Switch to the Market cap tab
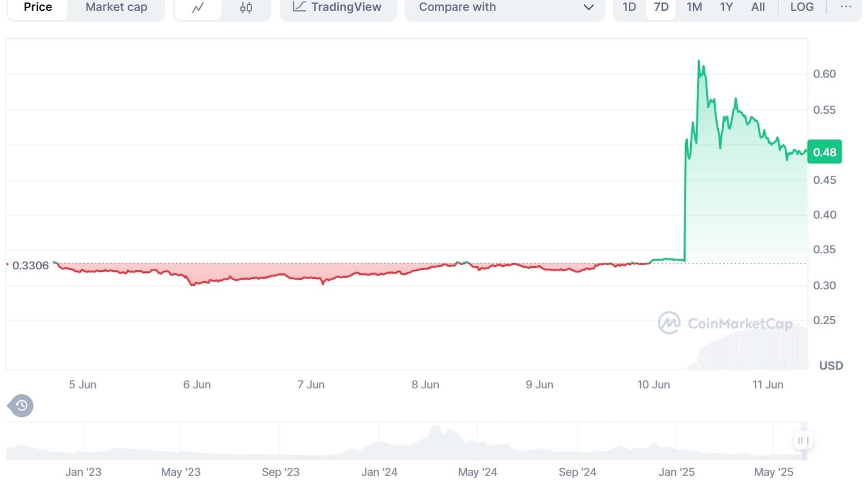 [116, 8]
